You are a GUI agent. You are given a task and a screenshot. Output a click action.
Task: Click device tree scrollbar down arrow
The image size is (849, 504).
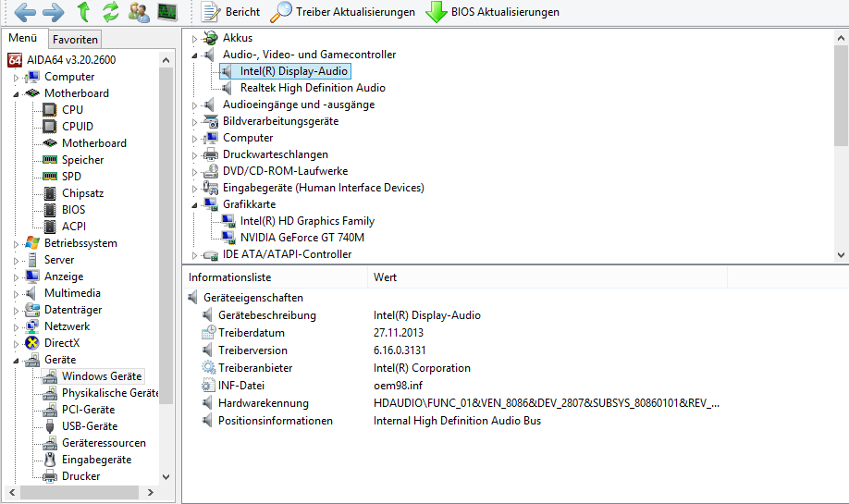(x=841, y=254)
